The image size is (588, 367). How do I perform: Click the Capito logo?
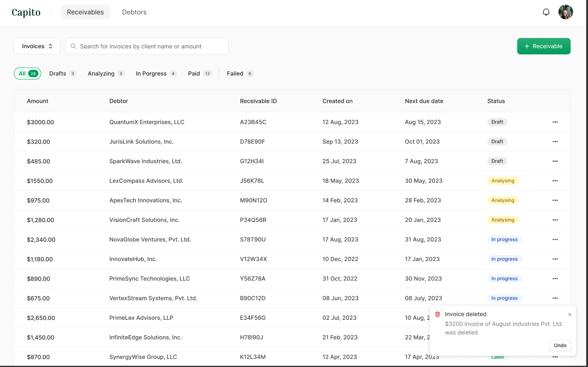coord(26,12)
